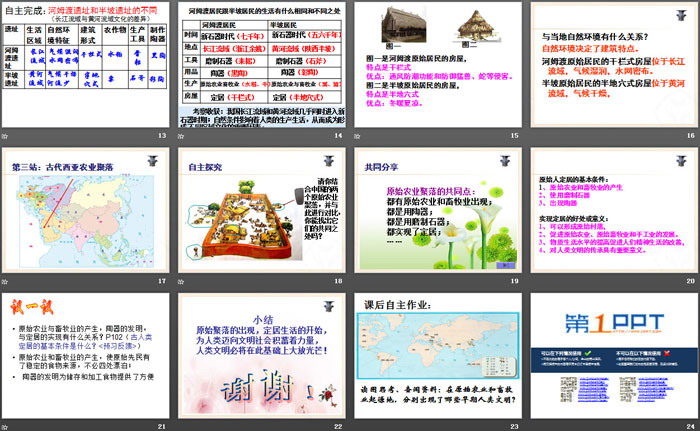
Task: Select slide 13 comparison table thumbnail
Action: click(85, 64)
